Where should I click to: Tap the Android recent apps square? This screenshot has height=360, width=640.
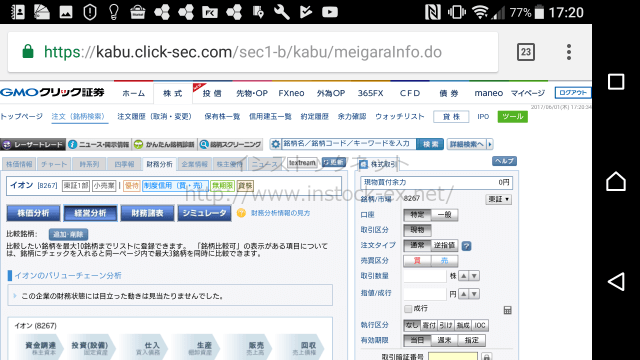coord(616,82)
